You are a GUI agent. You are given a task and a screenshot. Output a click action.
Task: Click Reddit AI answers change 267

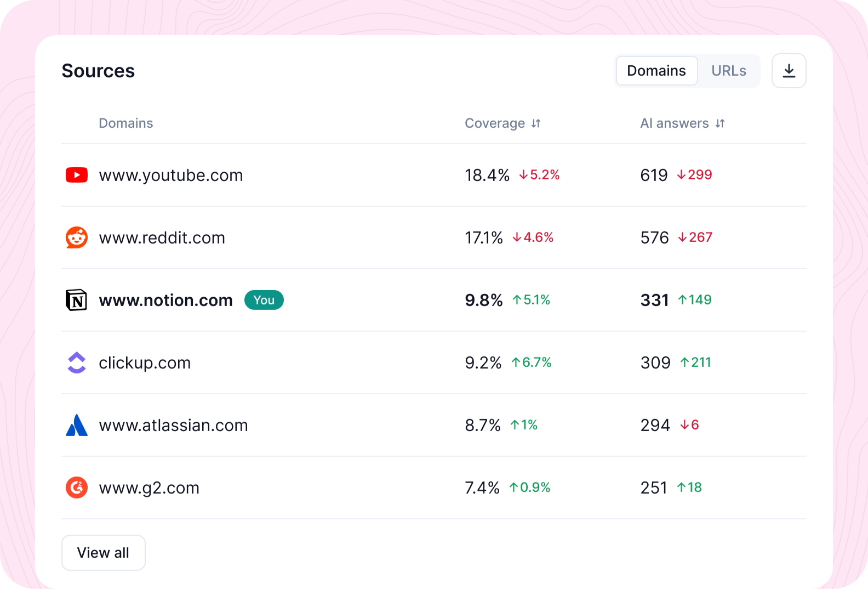pos(695,237)
